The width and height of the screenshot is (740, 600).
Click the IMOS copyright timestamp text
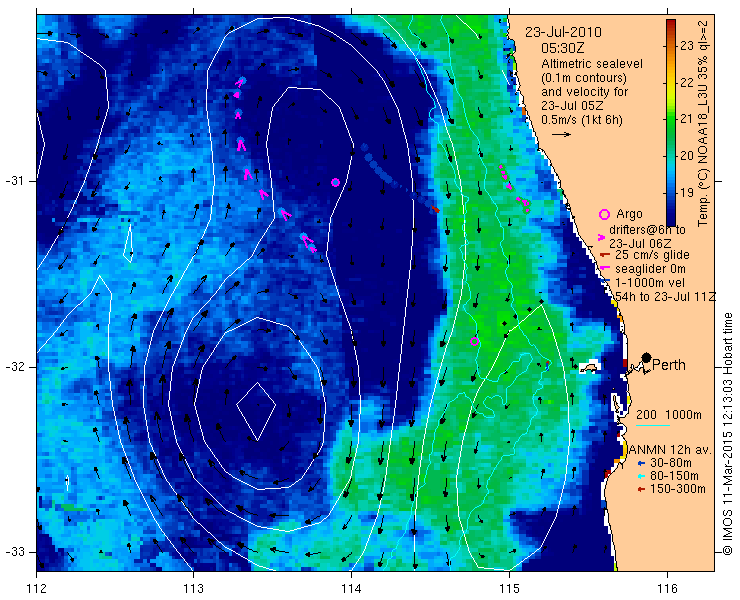(x=727, y=434)
